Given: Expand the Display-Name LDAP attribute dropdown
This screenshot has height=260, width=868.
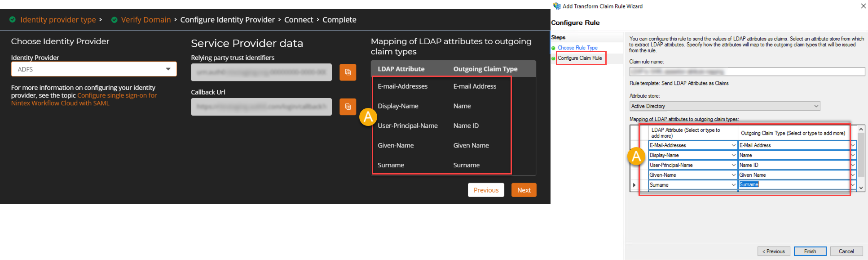Looking at the screenshot, I should point(733,155).
